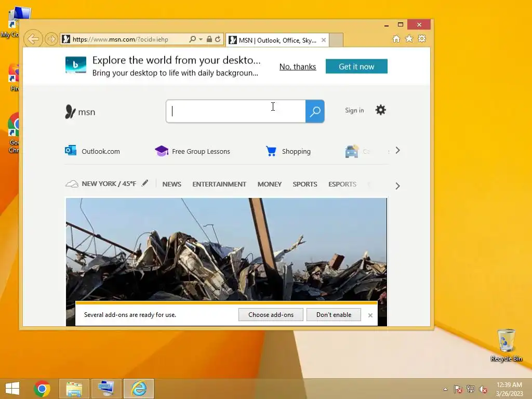Edit weather location with pencil icon

[145, 183]
